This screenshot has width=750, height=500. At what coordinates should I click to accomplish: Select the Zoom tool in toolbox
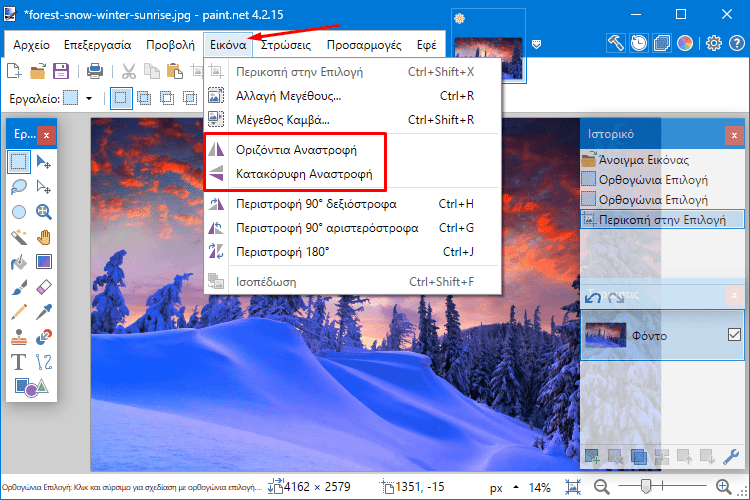point(44,212)
